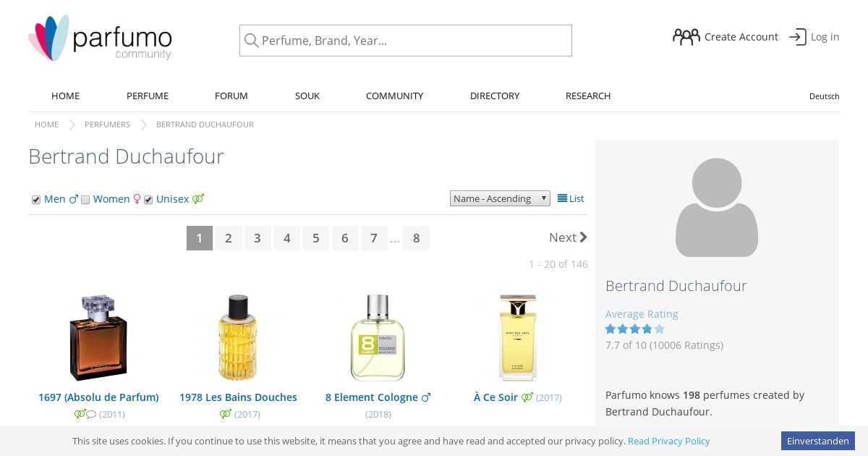Uncheck the Unisex filter checkbox
This screenshot has height=456, width=868.
click(x=148, y=200)
